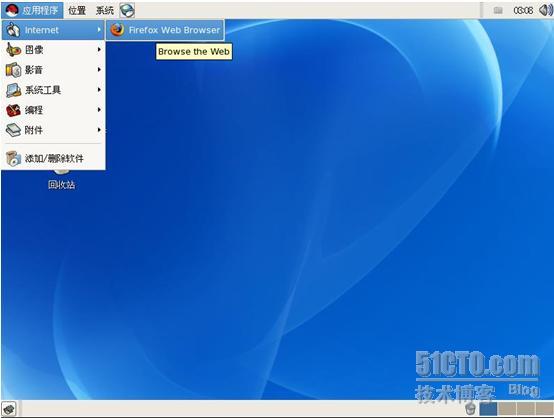
Task: Expand the 附件 submenu arrow
Action: pos(99,130)
